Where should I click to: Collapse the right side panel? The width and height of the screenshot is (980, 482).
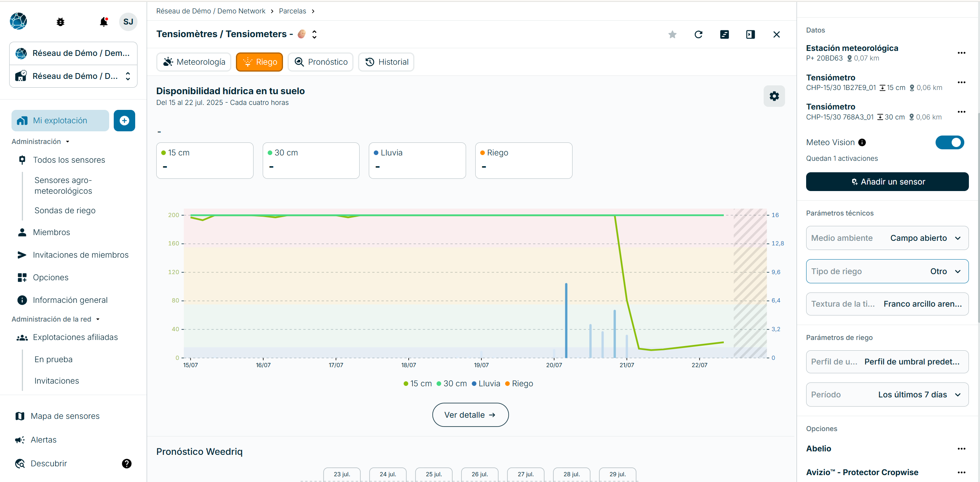click(x=751, y=34)
